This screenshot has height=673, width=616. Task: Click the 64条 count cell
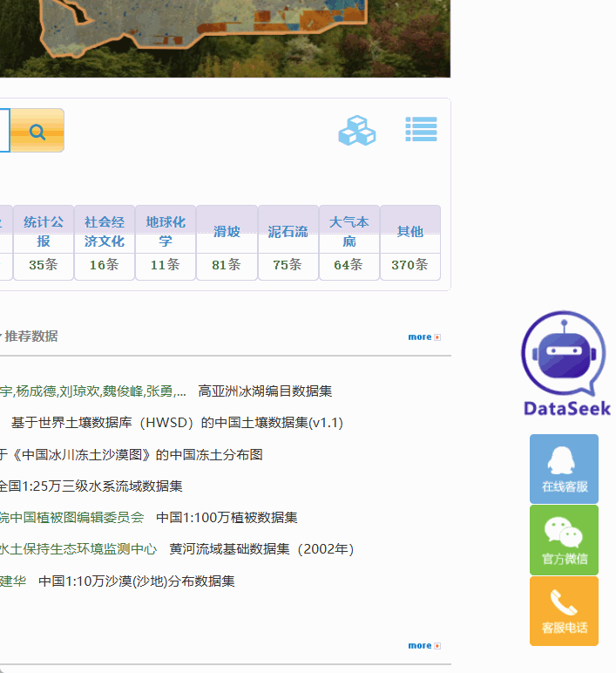(x=349, y=265)
